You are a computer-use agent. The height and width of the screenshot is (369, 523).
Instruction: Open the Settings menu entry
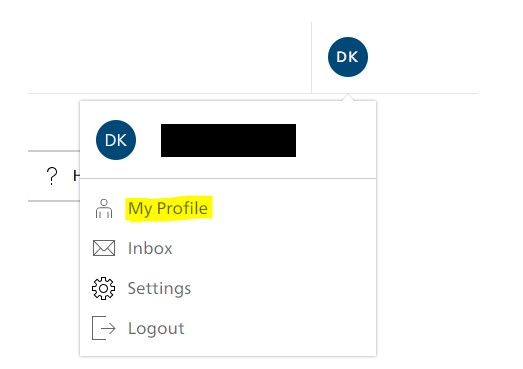228,288
